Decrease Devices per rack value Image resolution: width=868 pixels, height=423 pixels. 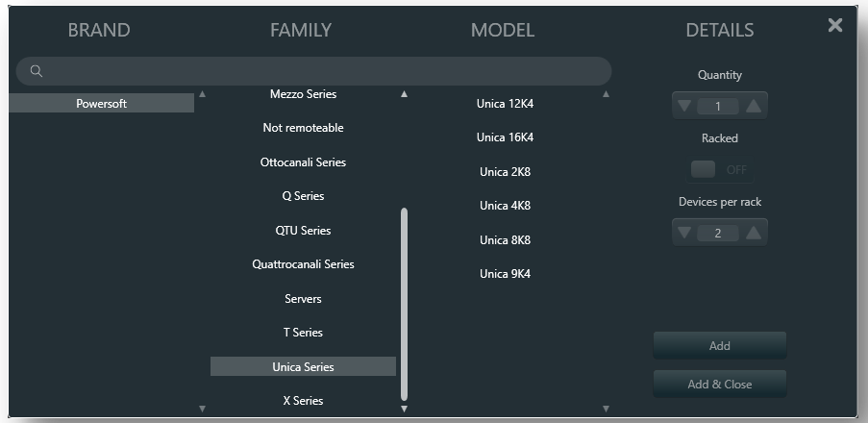click(x=684, y=233)
